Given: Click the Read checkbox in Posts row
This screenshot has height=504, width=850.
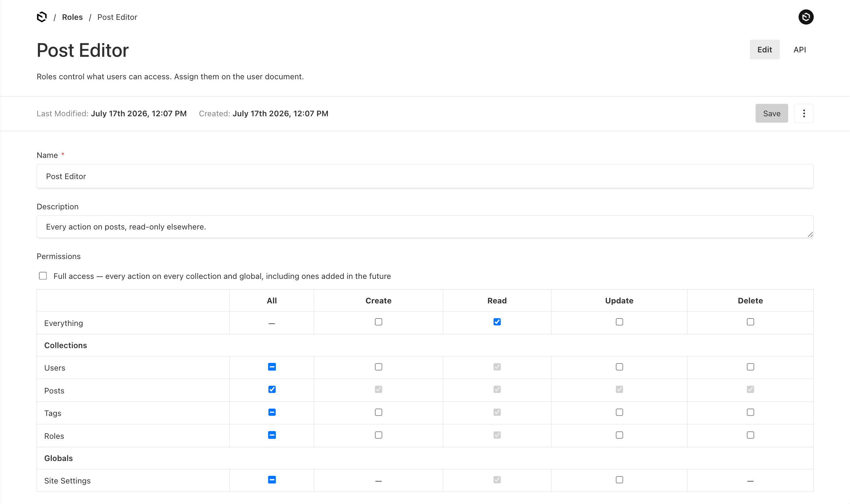Looking at the screenshot, I should 497,389.
